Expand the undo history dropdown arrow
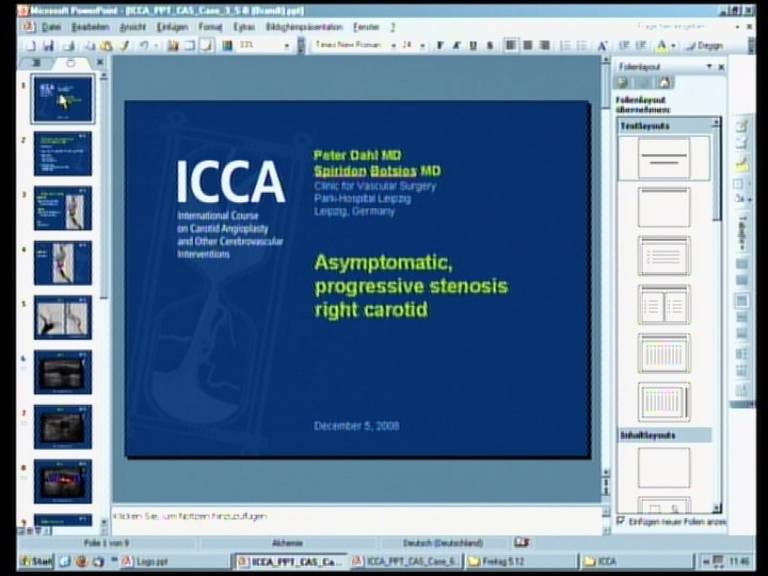This screenshot has height=576, width=768. 156,46
